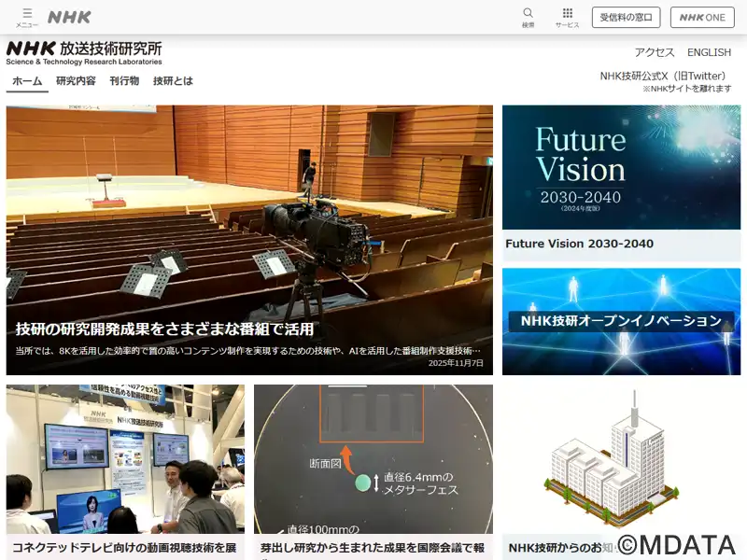
Task: Select the ホーム tab
Action: pyautogui.click(x=27, y=81)
